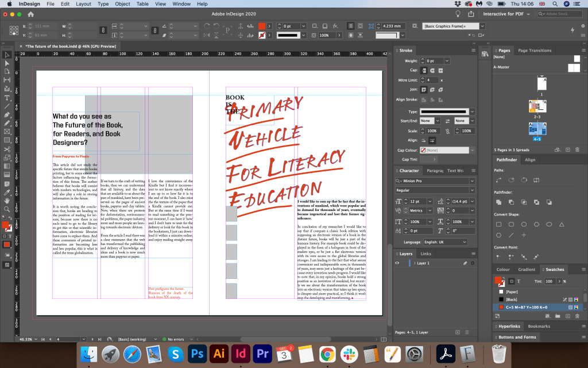Hide Layer 1 using the eye icon
Screen dimensions: 588x368
pyautogui.click(x=397, y=263)
